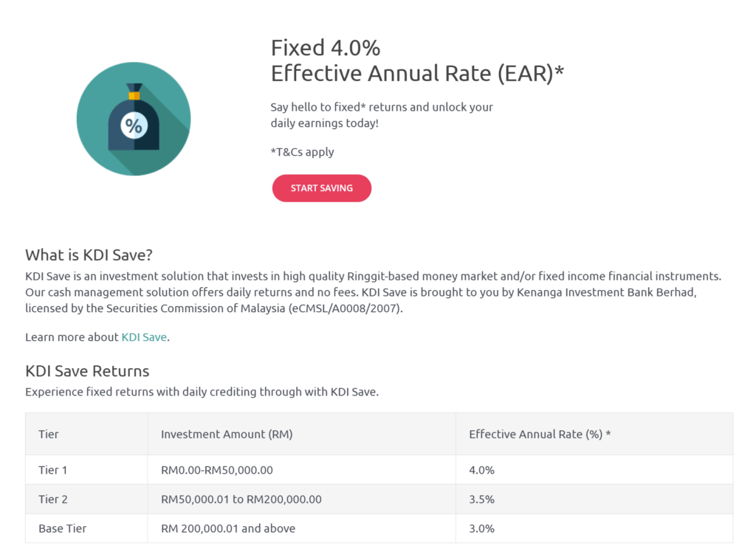Click the Fixed 4.0% EAR heading
The width and height of the screenshot is (756, 560).
click(417, 61)
